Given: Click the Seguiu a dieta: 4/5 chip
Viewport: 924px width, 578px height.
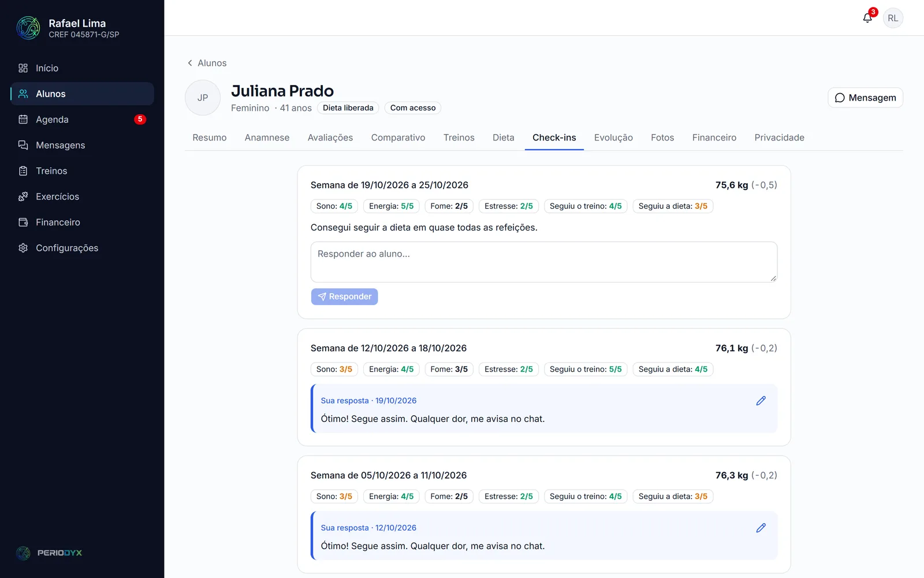Looking at the screenshot, I should (x=673, y=369).
